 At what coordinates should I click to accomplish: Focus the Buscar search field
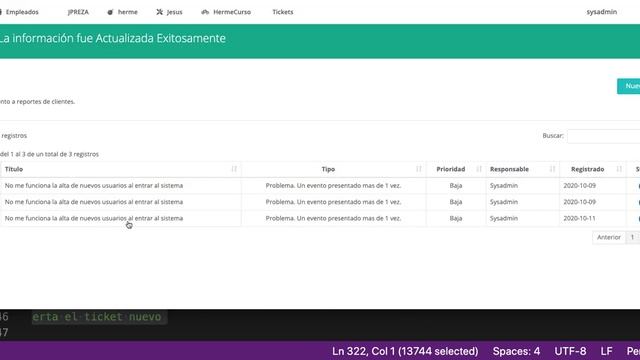(x=604, y=136)
